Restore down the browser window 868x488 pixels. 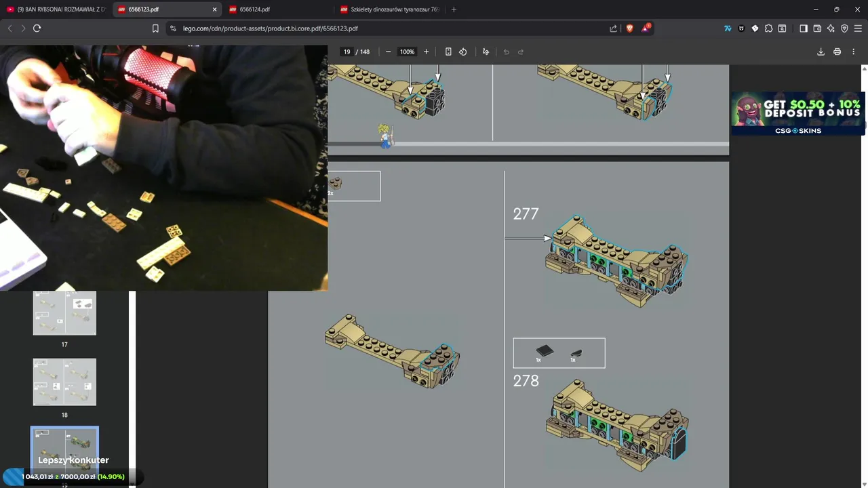coord(836,9)
